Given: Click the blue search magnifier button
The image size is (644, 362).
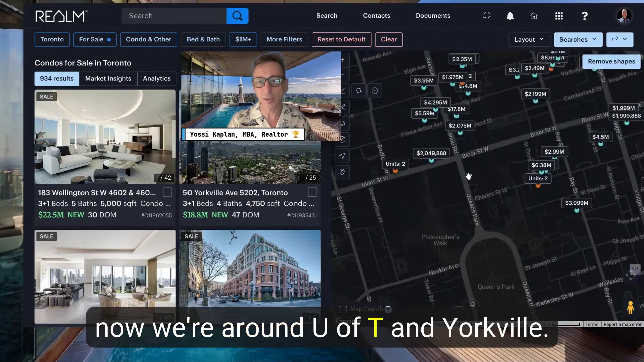Looking at the screenshot, I should (x=237, y=16).
